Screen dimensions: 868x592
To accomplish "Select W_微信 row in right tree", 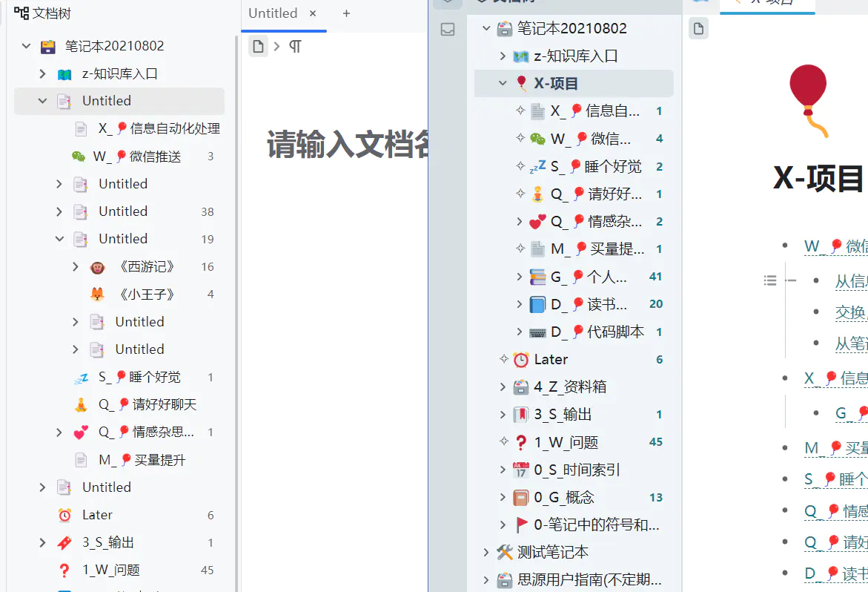I will 574,139.
